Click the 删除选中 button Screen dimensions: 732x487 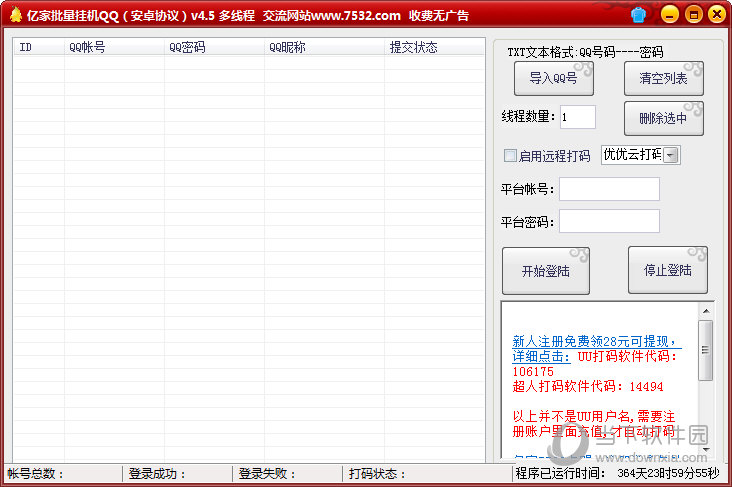point(663,119)
